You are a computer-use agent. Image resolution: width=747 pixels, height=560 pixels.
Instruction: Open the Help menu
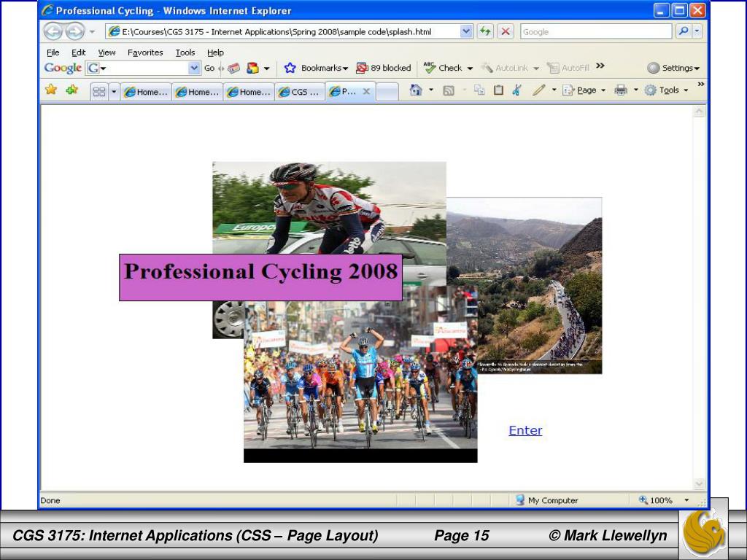215,52
